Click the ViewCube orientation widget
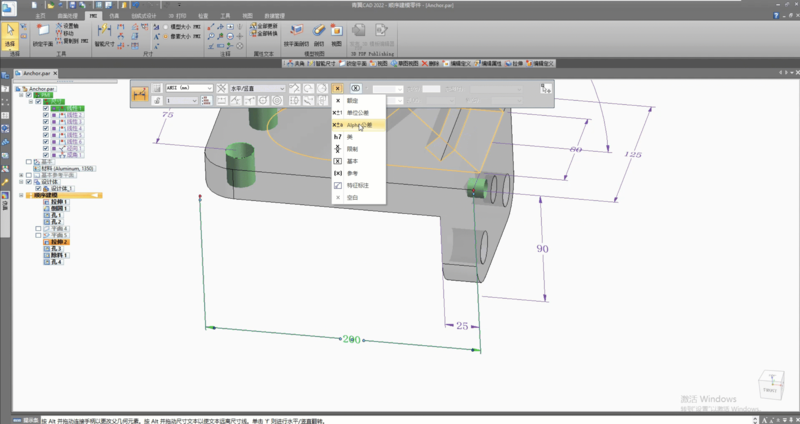 pos(771,387)
